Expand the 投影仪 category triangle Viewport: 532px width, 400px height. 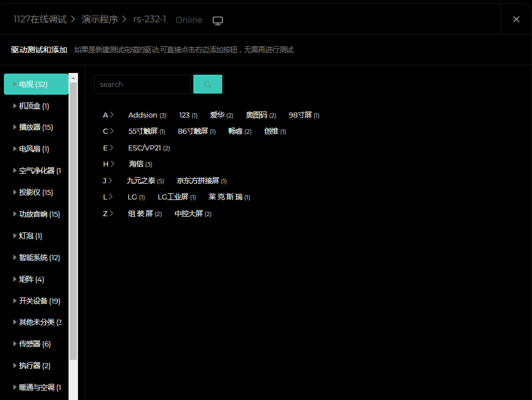14,192
